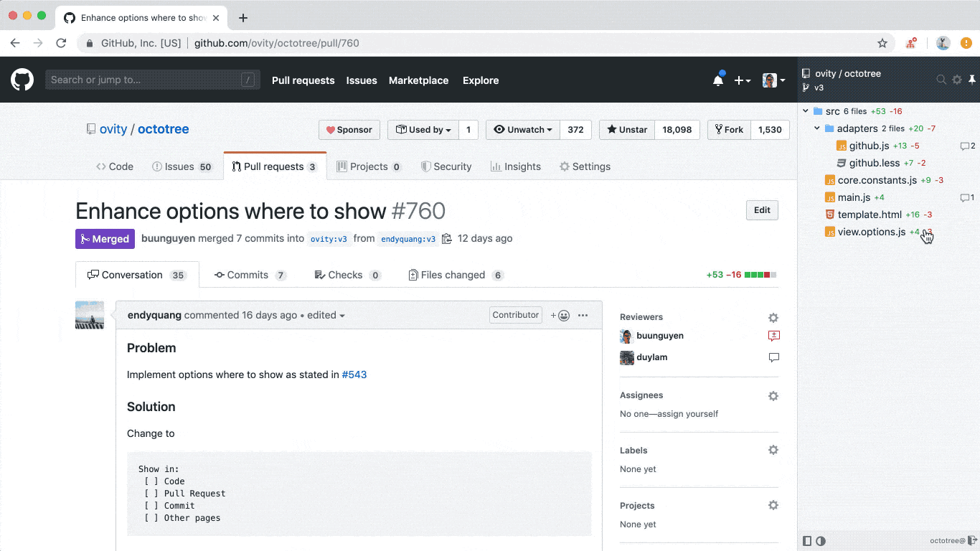Open Labels gear settings
The width and height of the screenshot is (980, 551).
tap(773, 451)
